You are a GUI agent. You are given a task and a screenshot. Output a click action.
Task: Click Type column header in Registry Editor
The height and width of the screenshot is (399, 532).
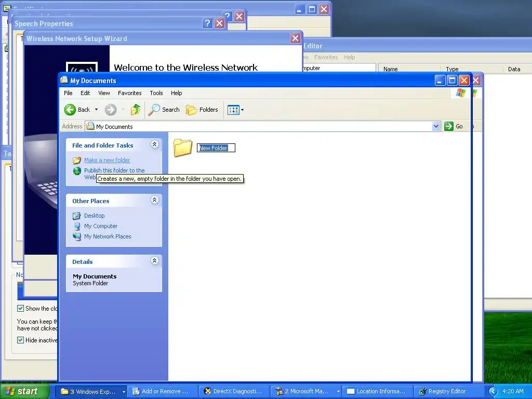coord(472,69)
